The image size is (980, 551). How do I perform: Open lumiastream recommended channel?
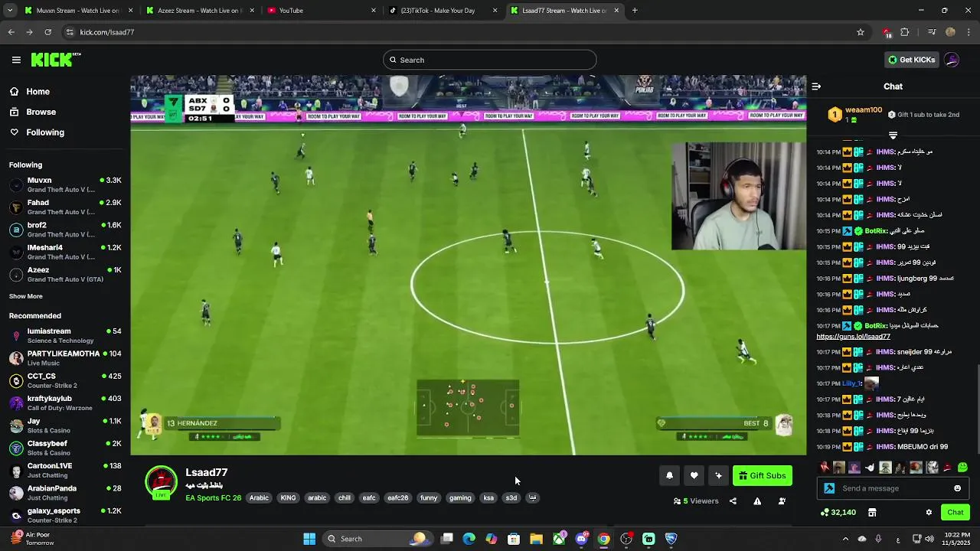tap(65, 335)
